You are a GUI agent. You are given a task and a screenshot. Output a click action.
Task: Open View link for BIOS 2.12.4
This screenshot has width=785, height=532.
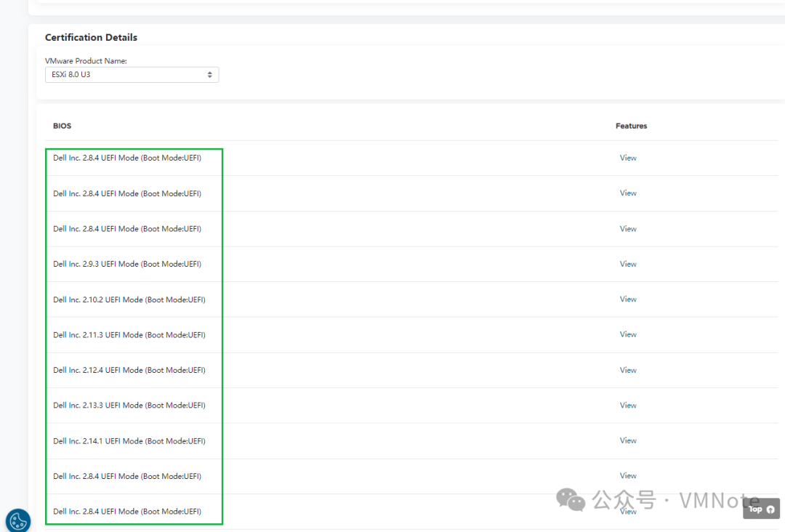[628, 370]
